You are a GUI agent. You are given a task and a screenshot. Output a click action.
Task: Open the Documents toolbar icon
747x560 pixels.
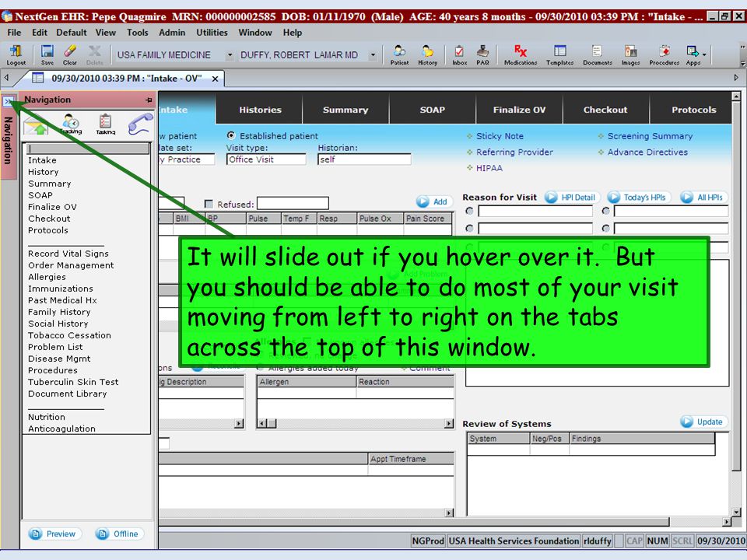(x=598, y=55)
